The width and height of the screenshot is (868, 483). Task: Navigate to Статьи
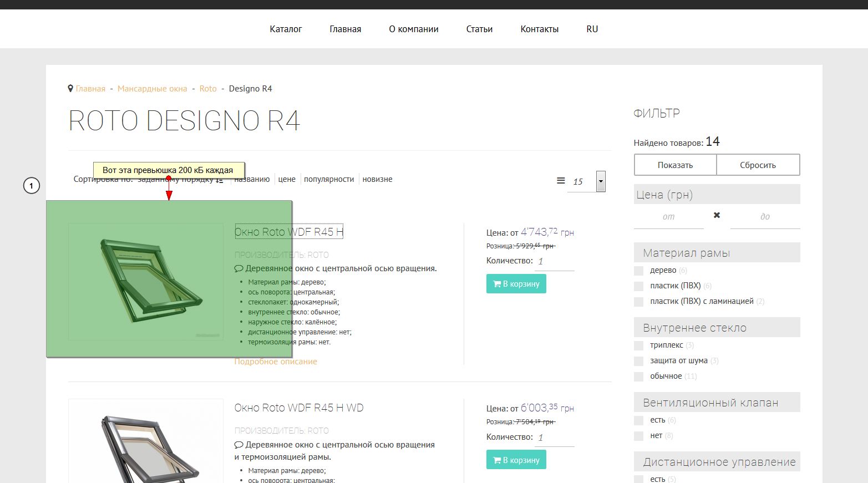[x=479, y=29]
